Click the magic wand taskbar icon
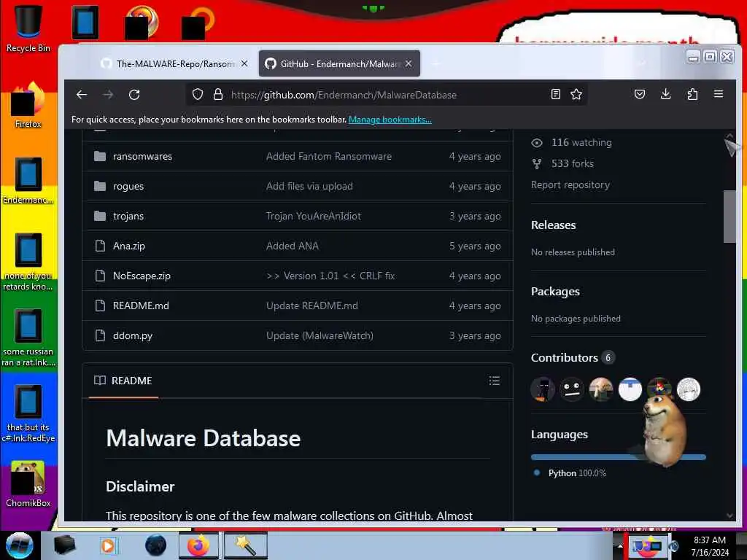 point(246,545)
